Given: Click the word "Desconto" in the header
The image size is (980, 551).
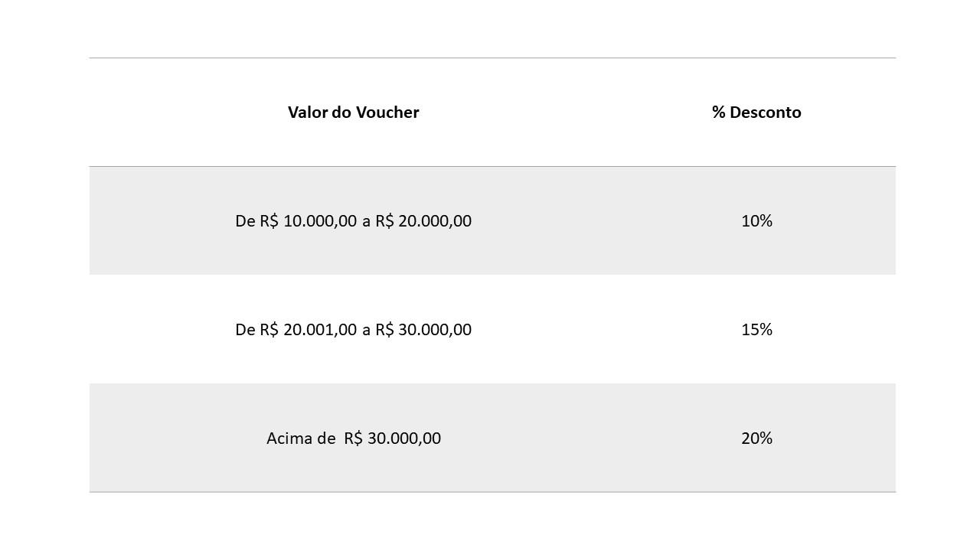Looking at the screenshot, I should [x=765, y=112].
